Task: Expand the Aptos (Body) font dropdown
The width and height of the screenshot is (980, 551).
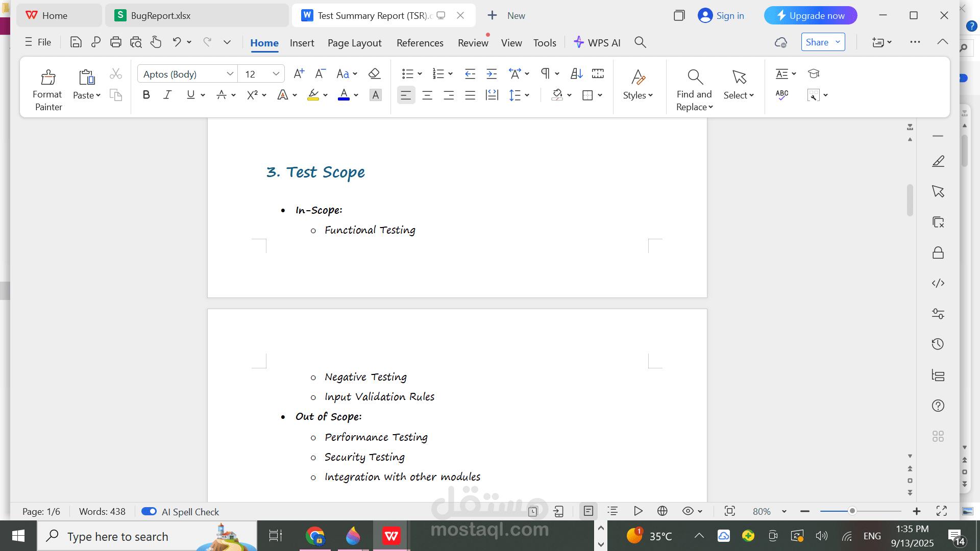Action: pos(230,74)
